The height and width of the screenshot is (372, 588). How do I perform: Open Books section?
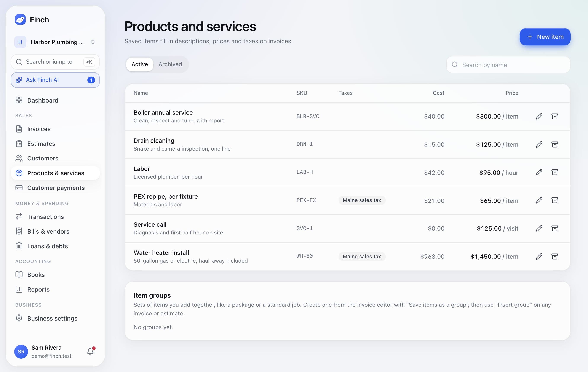[x=55, y=275]
